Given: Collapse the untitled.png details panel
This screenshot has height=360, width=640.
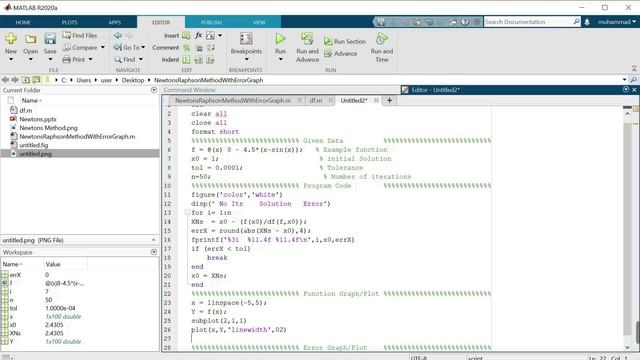Looking at the screenshot, I should tap(153, 240).
